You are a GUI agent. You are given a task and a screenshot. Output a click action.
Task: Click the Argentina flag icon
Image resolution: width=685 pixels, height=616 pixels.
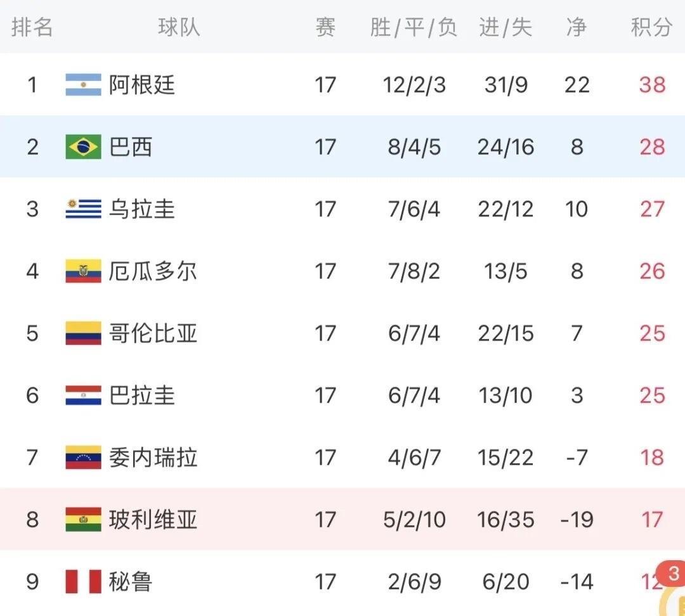[x=83, y=85]
